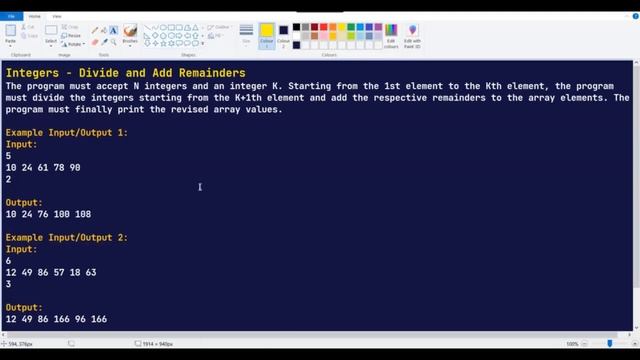The width and height of the screenshot is (640, 360).
Task: Select the Magnifier tool
Action: pyautogui.click(x=113, y=42)
